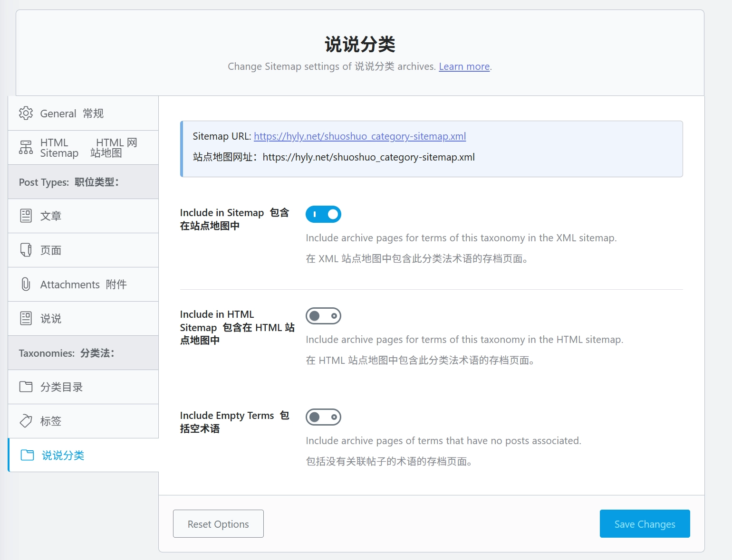Click the HTML Sitemap tree icon
Image resolution: width=732 pixels, height=560 pixels.
point(26,147)
